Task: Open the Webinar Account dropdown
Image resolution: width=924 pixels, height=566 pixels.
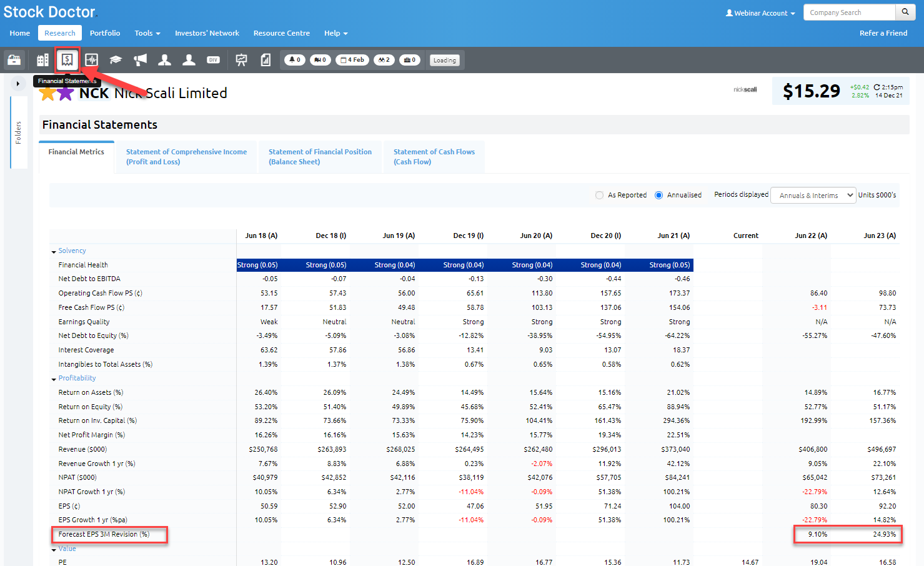Action: point(760,13)
